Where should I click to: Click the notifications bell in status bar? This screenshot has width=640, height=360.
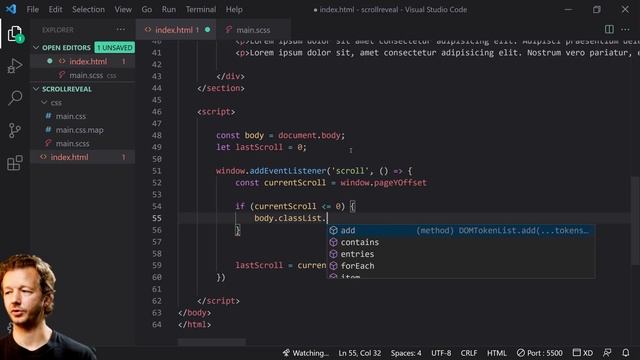625,353
